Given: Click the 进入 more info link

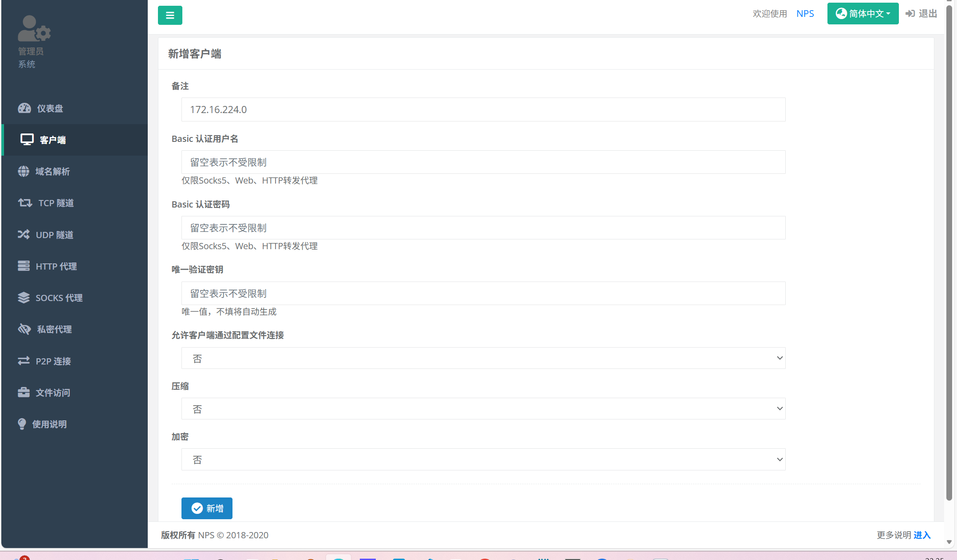Looking at the screenshot, I should 922,535.
